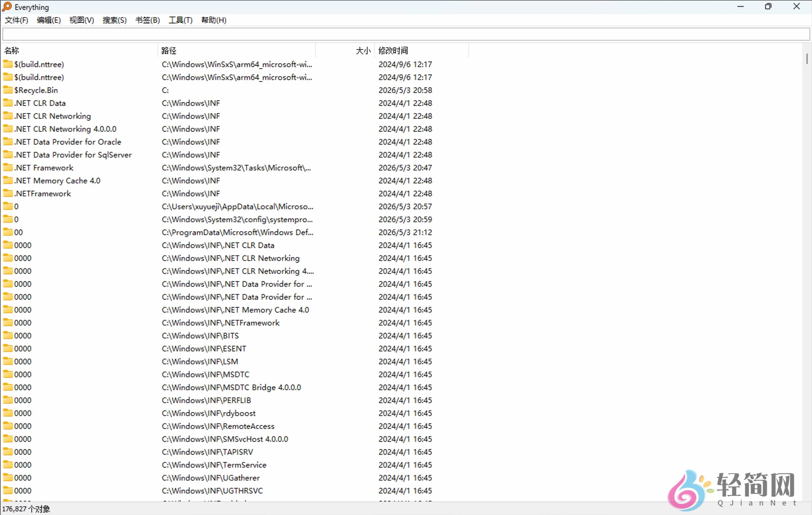Open the 帮助(H) menu
Image resolution: width=812 pixels, height=515 pixels.
point(214,20)
